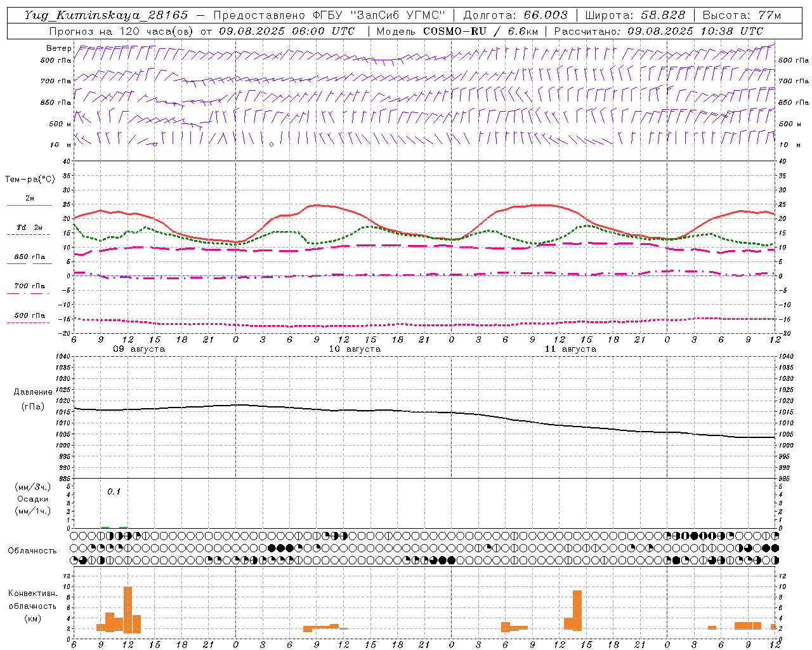
Task: Click the (мм/3ч.) precipitation unit label
Action: pyautogui.click(x=33, y=487)
